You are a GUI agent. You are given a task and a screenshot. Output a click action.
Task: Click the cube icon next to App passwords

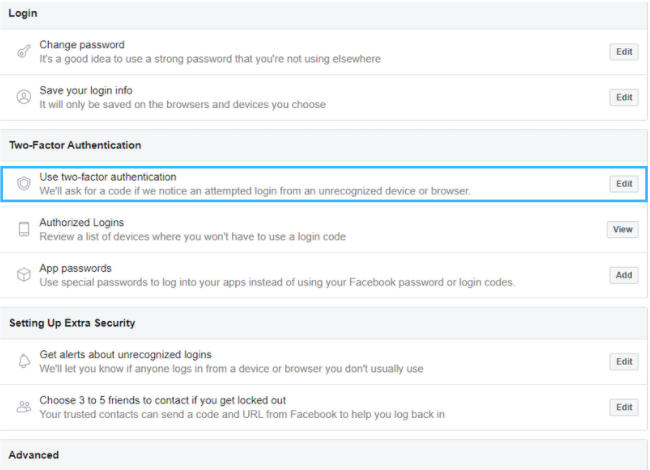coord(24,274)
